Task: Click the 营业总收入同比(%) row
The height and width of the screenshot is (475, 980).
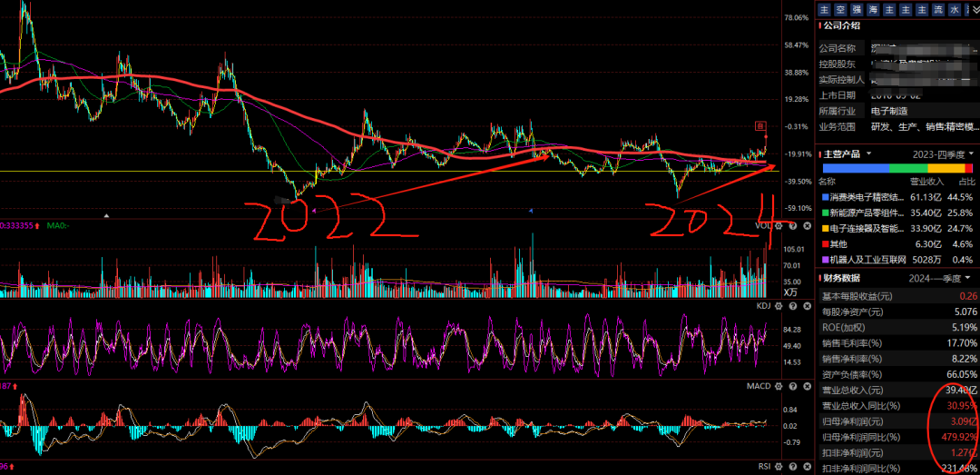Action: (897, 406)
